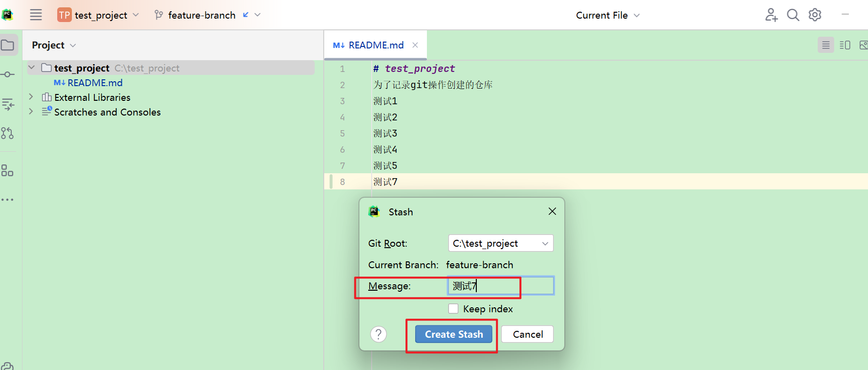
Task: Click the Stash dialog PyCharm icon
Action: pos(374,211)
